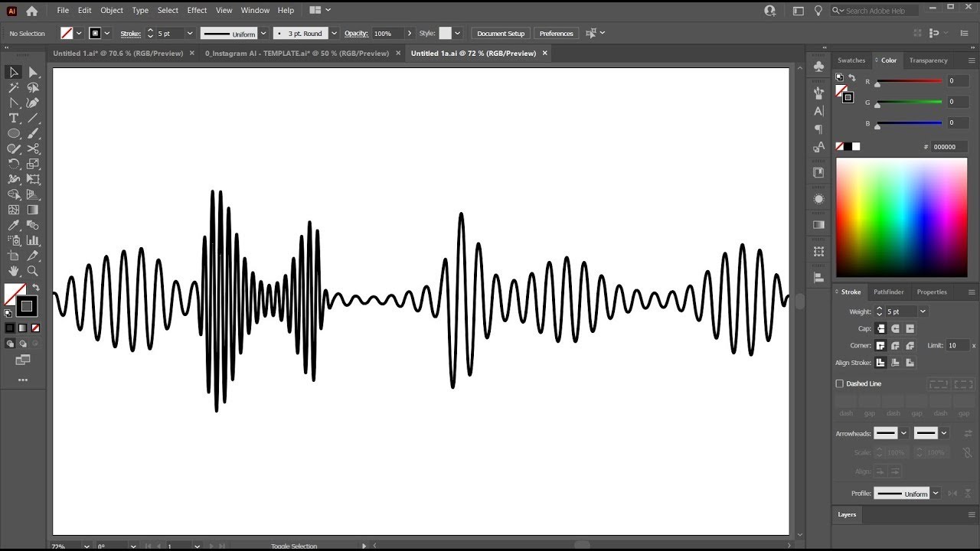Select the Line Segment tool
The width and height of the screenshot is (980, 551).
pyautogui.click(x=33, y=118)
